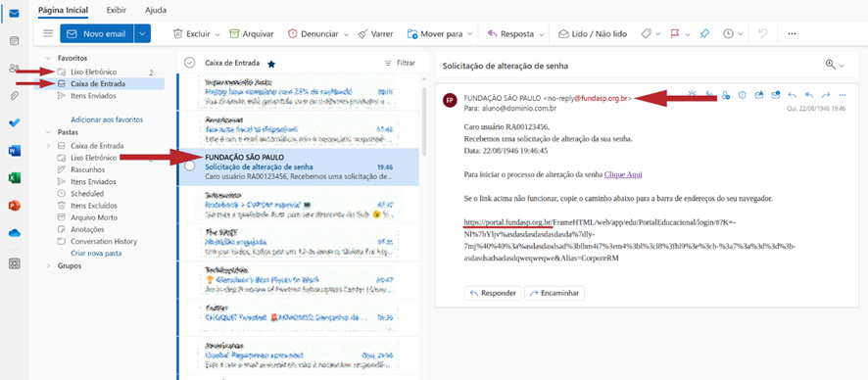Open more actions dots in the message header
This screenshot has width=868, height=380.
[x=843, y=95]
